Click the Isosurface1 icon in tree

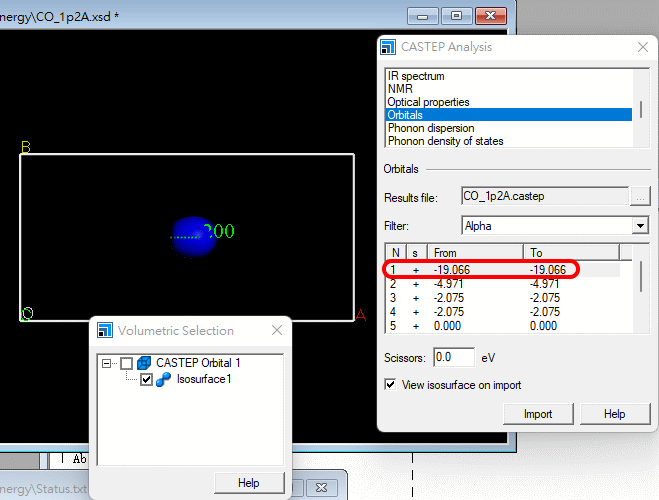click(163, 380)
